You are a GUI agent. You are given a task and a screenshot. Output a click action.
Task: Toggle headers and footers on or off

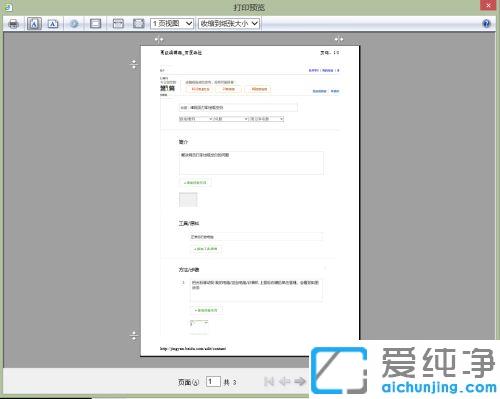coord(95,24)
